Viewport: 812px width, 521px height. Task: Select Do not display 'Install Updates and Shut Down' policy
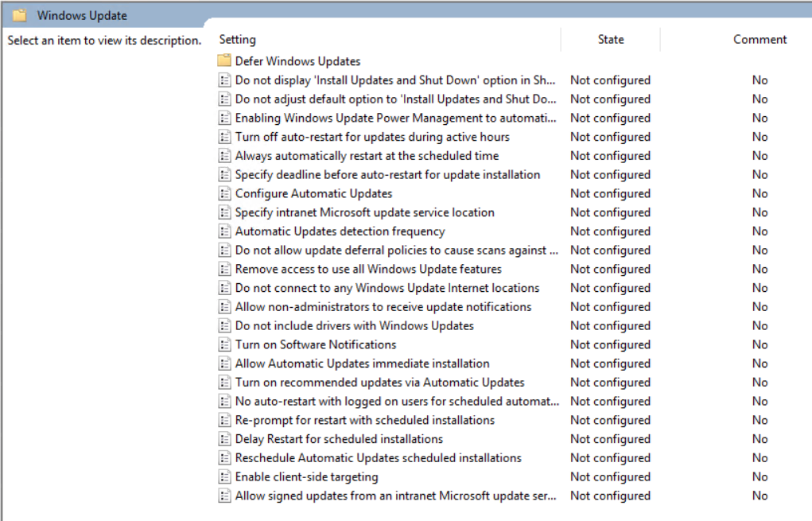tap(395, 80)
